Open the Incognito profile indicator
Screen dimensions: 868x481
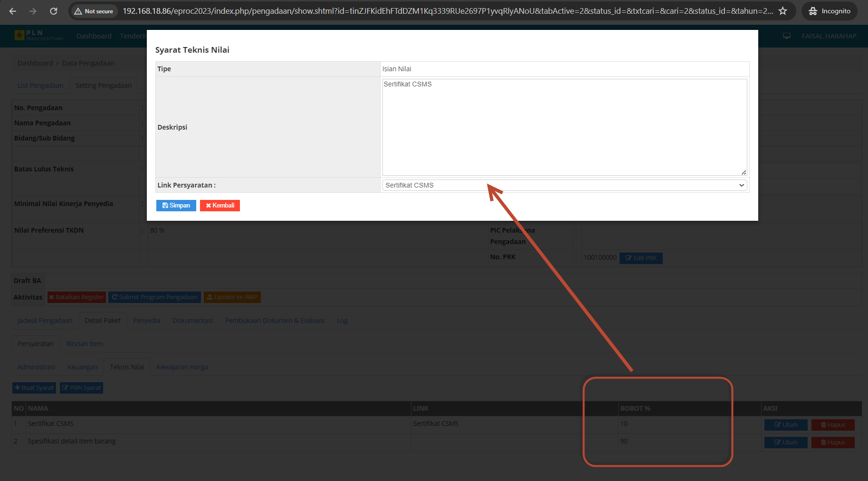pos(830,11)
